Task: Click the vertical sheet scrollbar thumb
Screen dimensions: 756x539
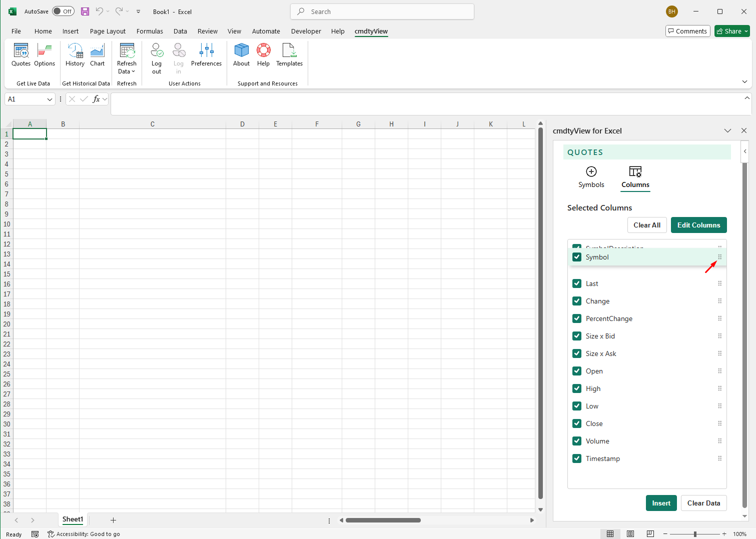Action: point(540,313)
